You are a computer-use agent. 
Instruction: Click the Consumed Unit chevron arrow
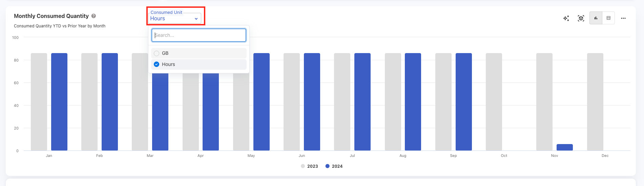(196, 19)
